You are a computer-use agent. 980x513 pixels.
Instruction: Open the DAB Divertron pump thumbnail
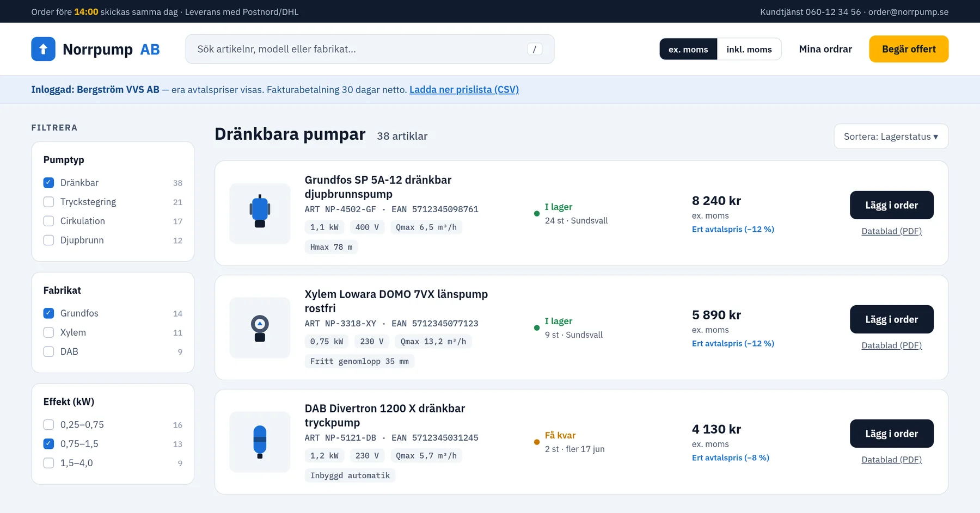coord(260,442)
